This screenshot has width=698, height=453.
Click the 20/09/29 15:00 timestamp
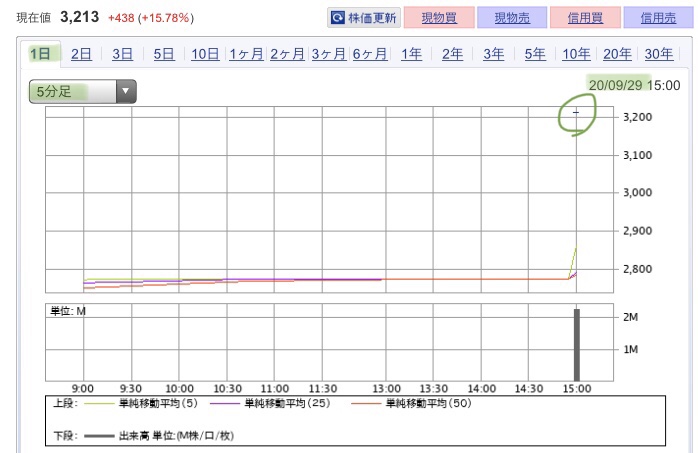click(634, 85)
